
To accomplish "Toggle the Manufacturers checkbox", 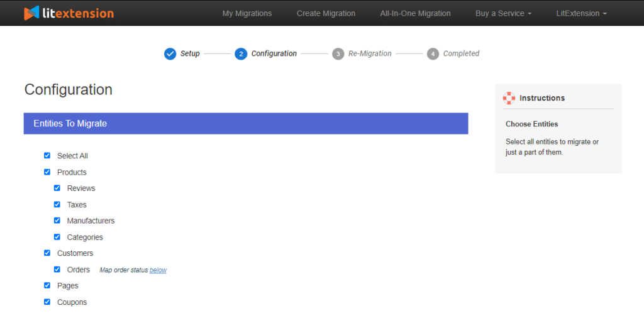I will (57, 221).
